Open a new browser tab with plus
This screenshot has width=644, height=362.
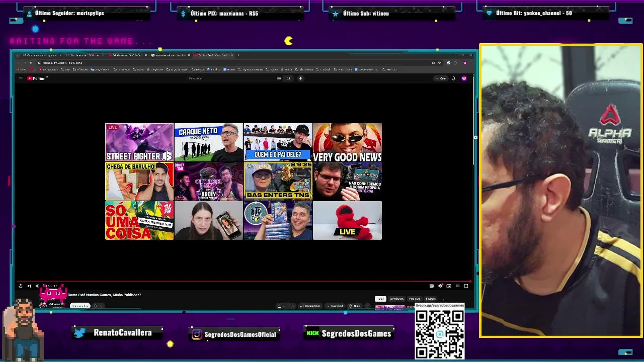pyautogui.click(x=238, y=55)
